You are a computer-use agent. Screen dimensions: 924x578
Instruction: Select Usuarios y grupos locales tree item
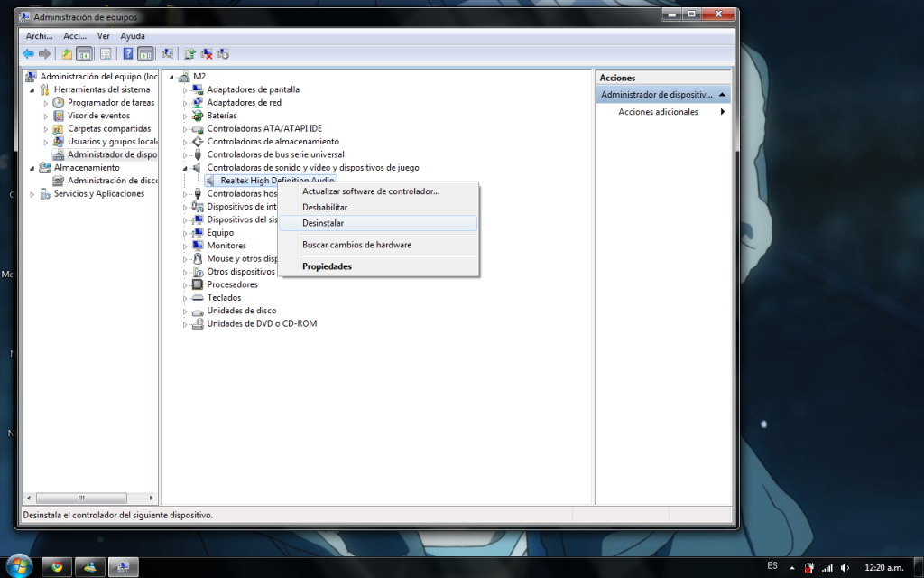click(x=112, y=142)
